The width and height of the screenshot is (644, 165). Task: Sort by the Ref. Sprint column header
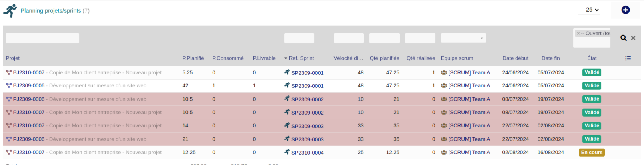click(301, 58)
